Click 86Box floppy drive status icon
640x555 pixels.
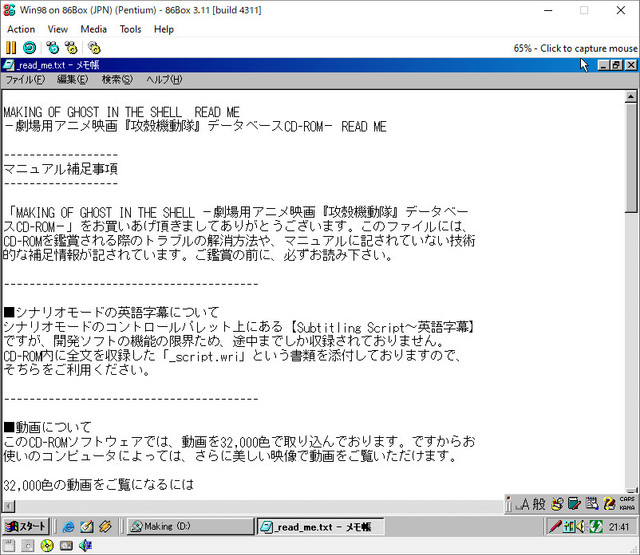pyautogui.click(x=9, y=545)
